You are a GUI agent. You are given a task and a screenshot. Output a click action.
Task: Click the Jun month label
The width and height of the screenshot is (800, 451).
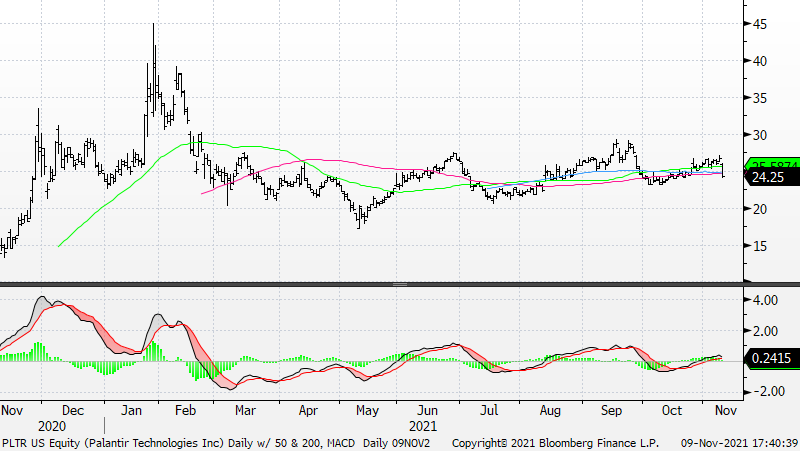pyautogui.click(x=427, y=411)
